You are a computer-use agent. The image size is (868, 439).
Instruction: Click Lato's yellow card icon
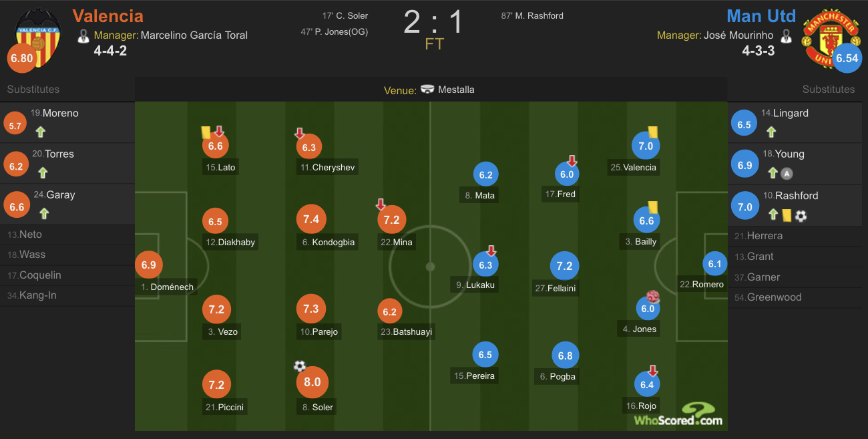point(206,133)
